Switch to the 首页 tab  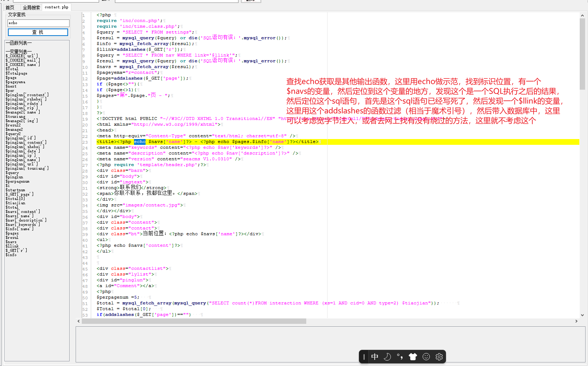(x=10, y=7)
